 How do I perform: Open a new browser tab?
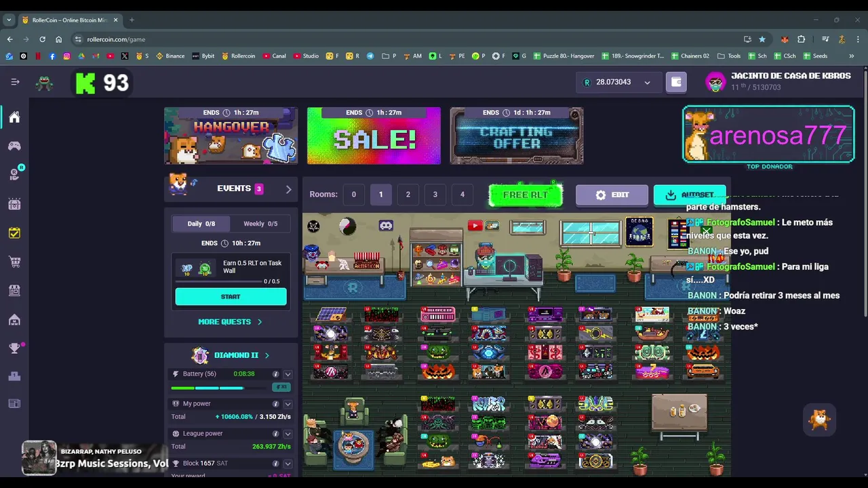point(132,20)
